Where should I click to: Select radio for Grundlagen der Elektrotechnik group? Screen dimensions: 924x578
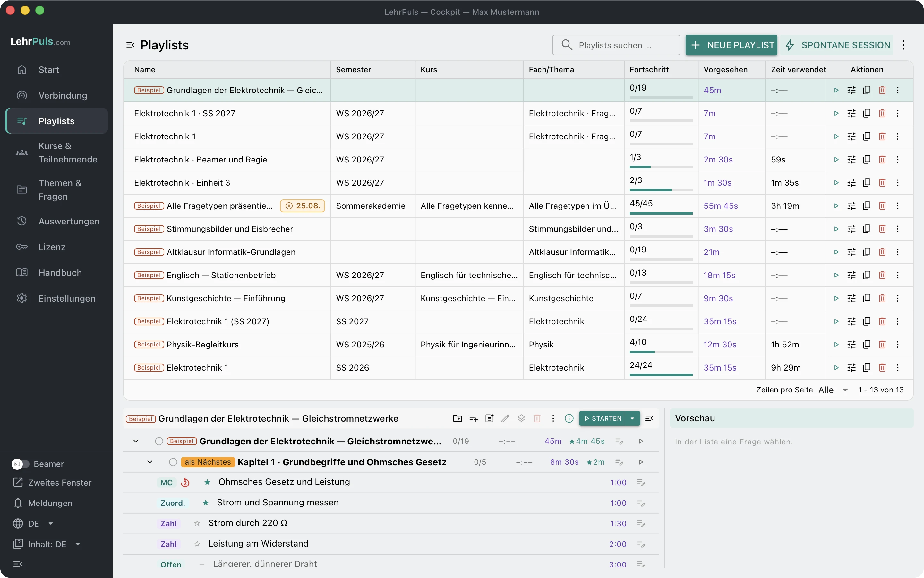coord(159,441)
